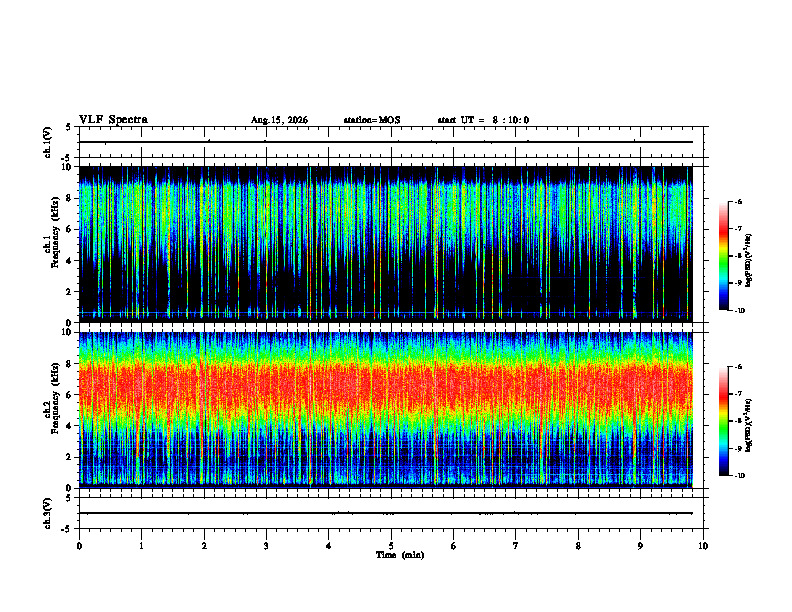The width and height of the screenshot is (792, 612).
Task: Click the "-10" label on ch.2 color scale
Action: pos(739,475)
